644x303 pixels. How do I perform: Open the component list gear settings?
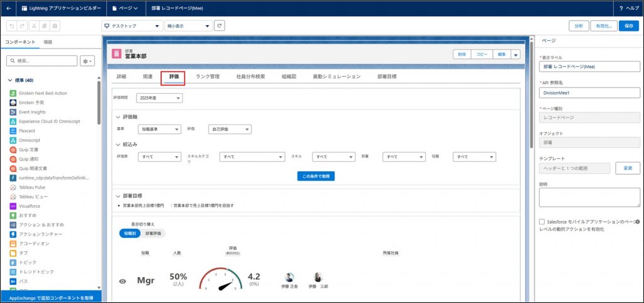(x=87, y=61)
